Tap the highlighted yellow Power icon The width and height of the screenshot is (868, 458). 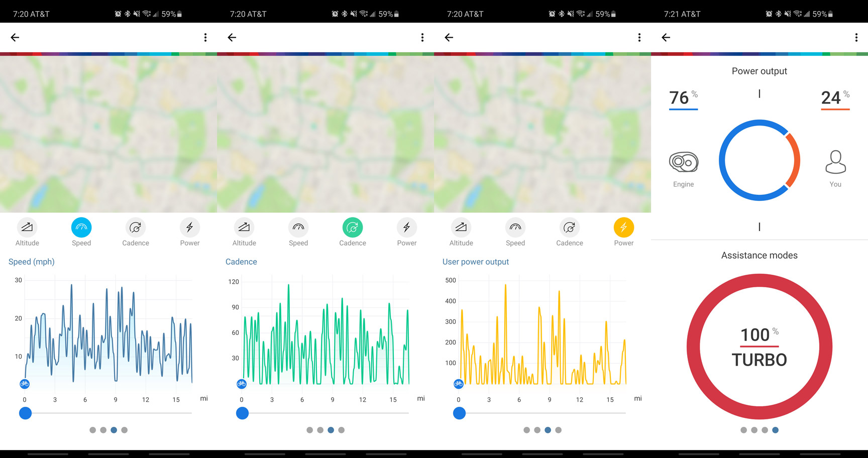pos(623,227)
